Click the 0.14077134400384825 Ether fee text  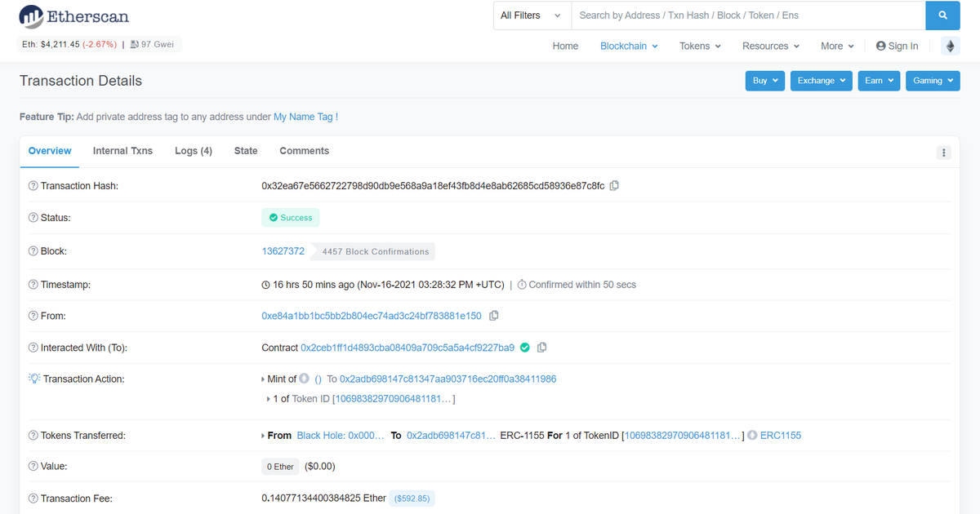(x=323, y=498)
